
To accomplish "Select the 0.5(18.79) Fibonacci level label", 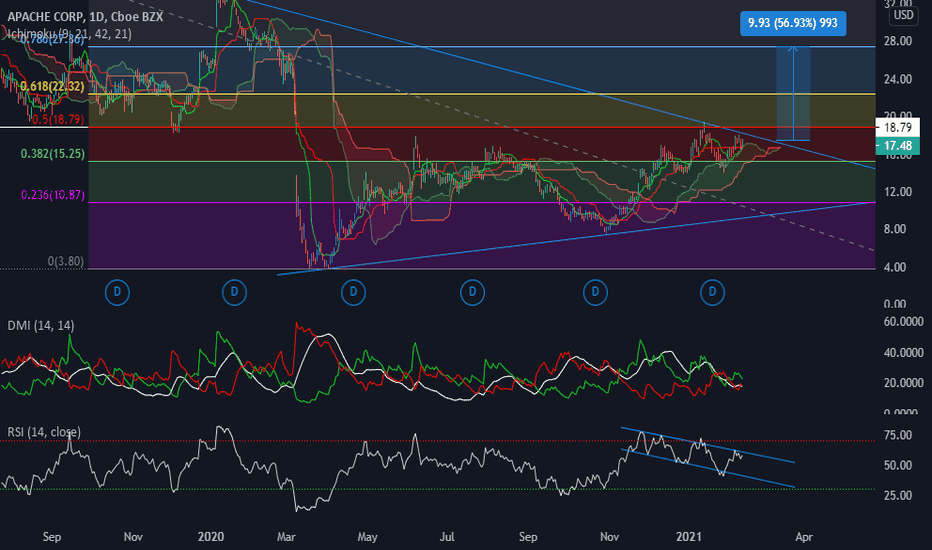I will (58, 120).
